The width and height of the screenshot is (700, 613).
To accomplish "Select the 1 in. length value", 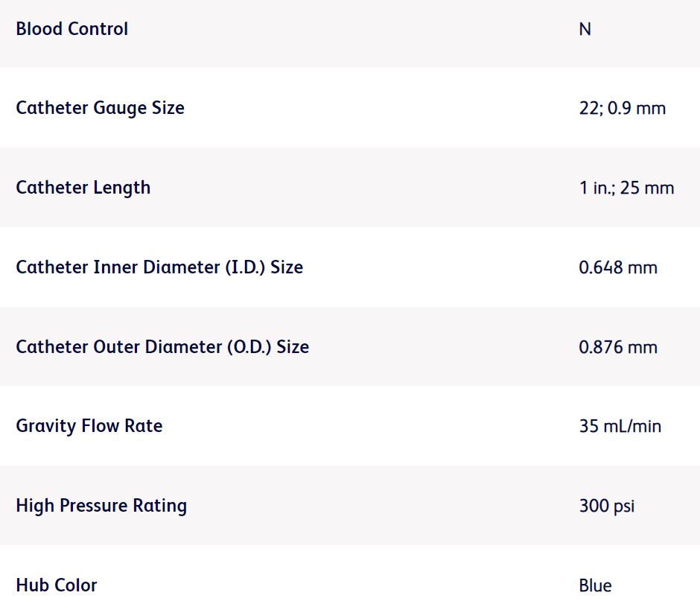I will [x=595, y=188].
